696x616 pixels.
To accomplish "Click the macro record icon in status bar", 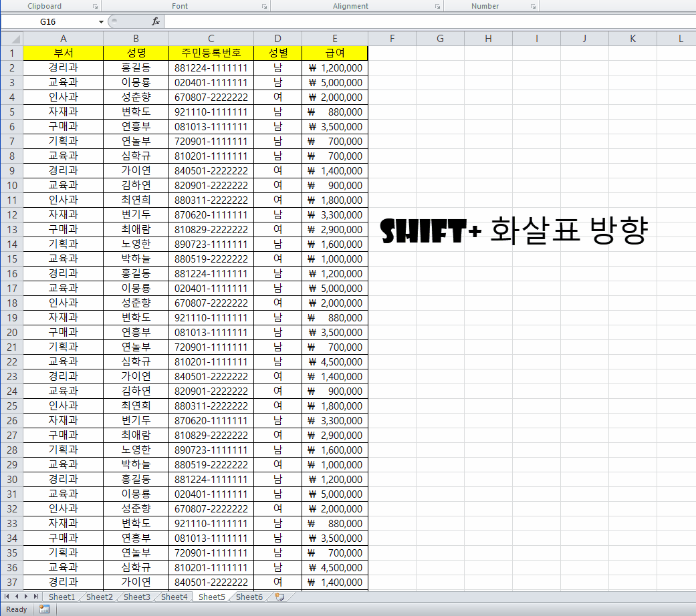I will tap(44, 609).
